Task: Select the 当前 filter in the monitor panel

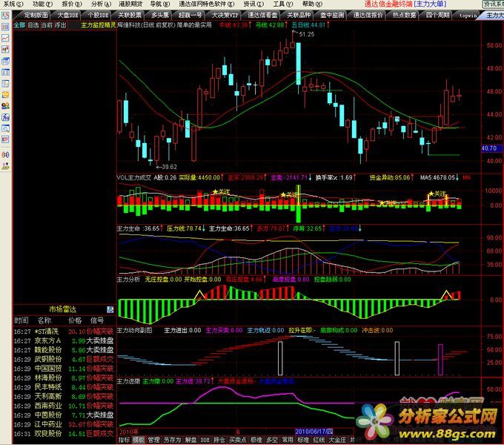Action: click(47, 24)
